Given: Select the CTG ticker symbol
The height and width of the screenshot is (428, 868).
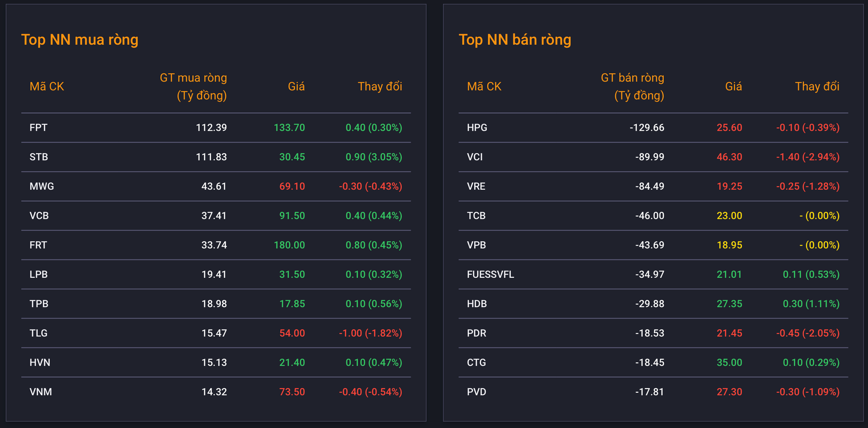Looking at the screenshot, I should [476, 363].
